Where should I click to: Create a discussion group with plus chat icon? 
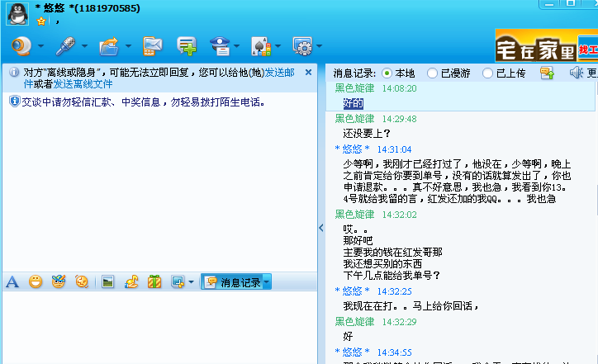click(x=187, y=46)
